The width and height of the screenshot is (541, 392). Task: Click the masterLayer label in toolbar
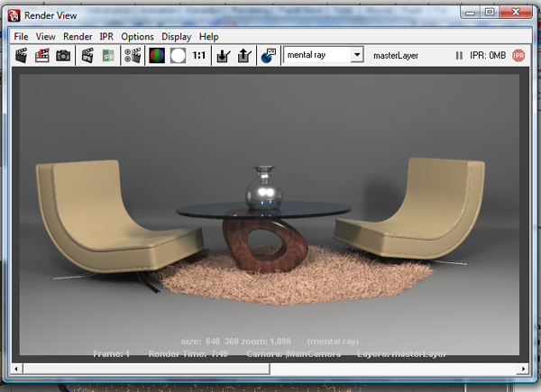pos(396,55)
